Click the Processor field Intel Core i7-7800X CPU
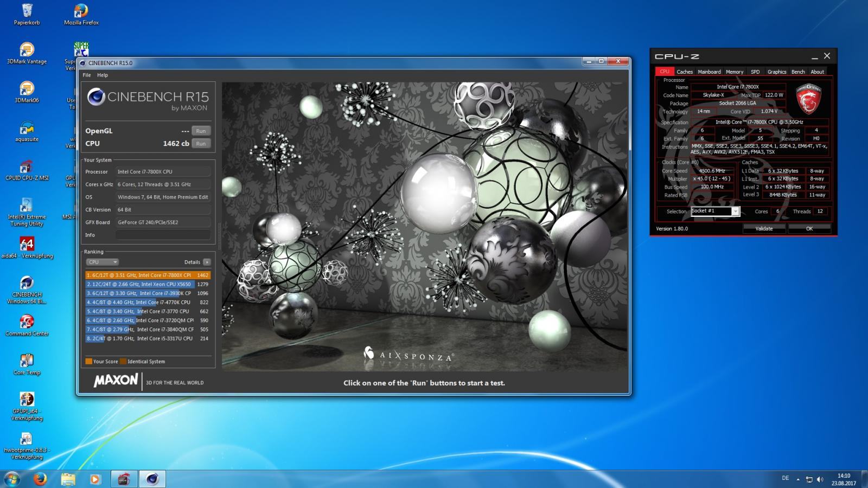868x488 pixels. 163,172
